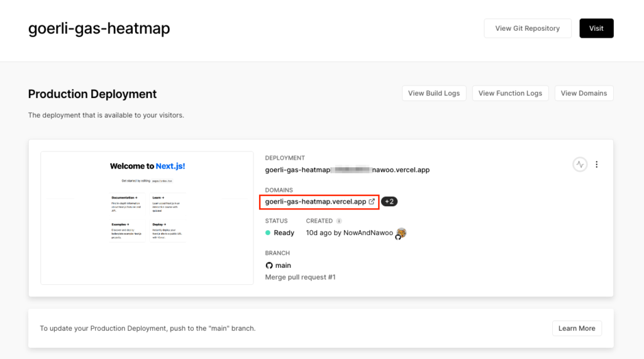Click the goerli-gas-heatmap project title
644x359 pixels.
click(x=99, y=28)
